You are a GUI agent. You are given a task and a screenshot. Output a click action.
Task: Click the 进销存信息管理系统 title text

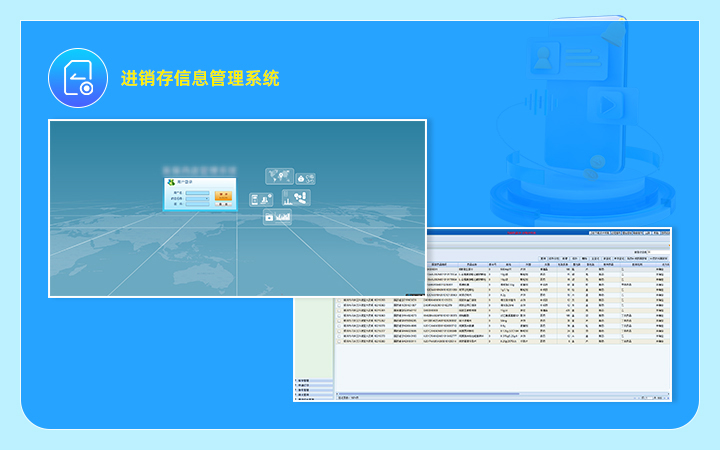[x=200, y=78]
